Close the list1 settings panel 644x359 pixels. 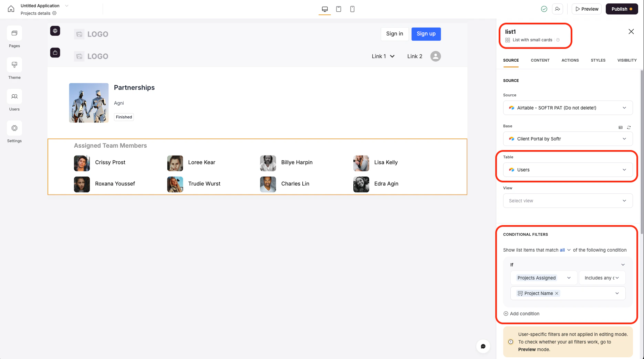pyautogui.click(x=631, y=31)
